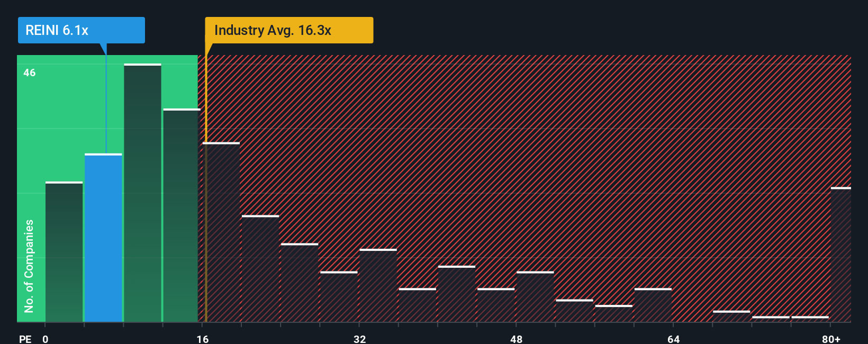Click the PE axis title
Image resolution: width=868 pixels, height=344 pixels.
(x=25, y=339)
